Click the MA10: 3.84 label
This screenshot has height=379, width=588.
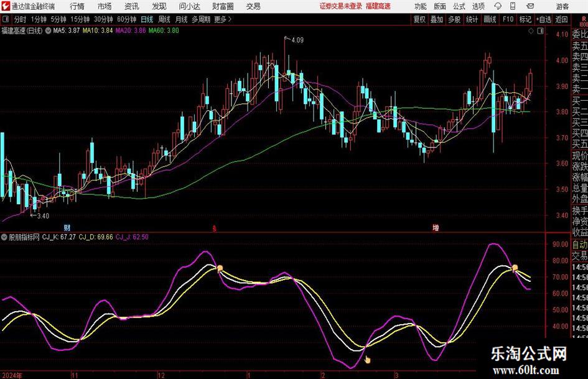(x=98, y=30)
